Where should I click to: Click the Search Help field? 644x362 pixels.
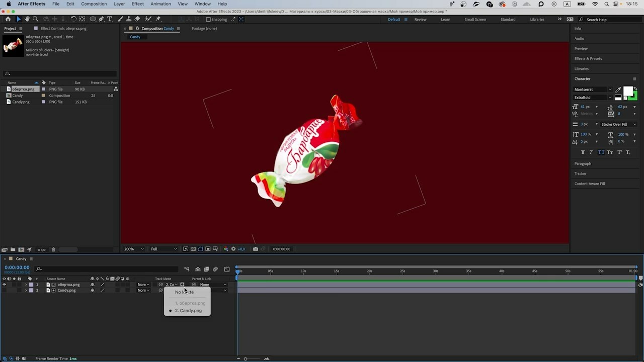(609, 20)
